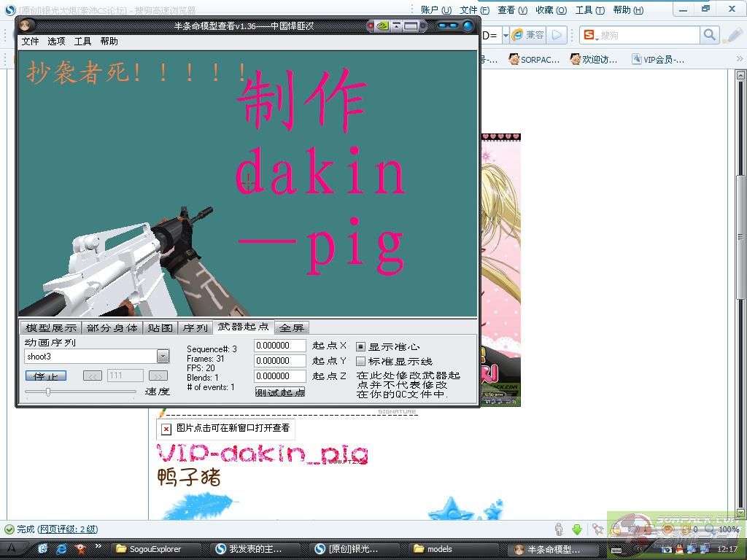747x560 pixels.
Task: Expand the shoot3 animation sequence dropdown
Action: pyautogui.click(x=163, y=357)
